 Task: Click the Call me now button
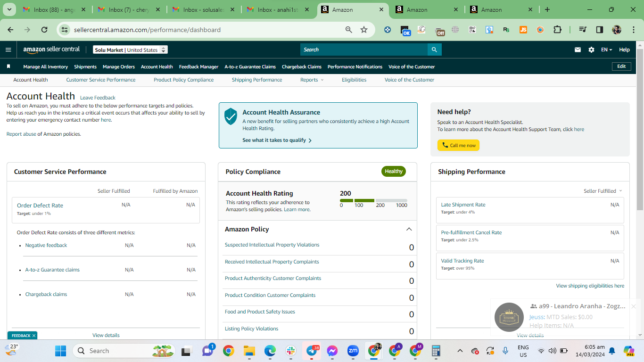[458, 145]
